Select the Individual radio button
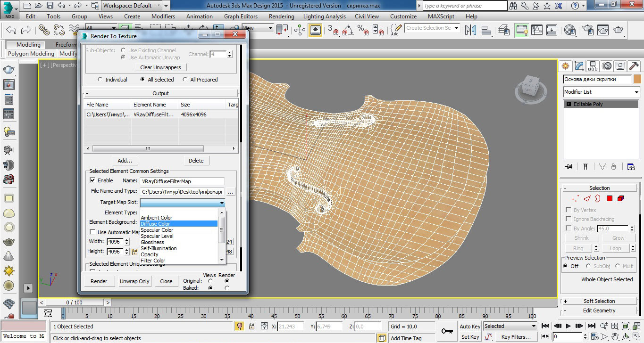The height and width of the screenshot is (343, 644). tap(100, 80)
